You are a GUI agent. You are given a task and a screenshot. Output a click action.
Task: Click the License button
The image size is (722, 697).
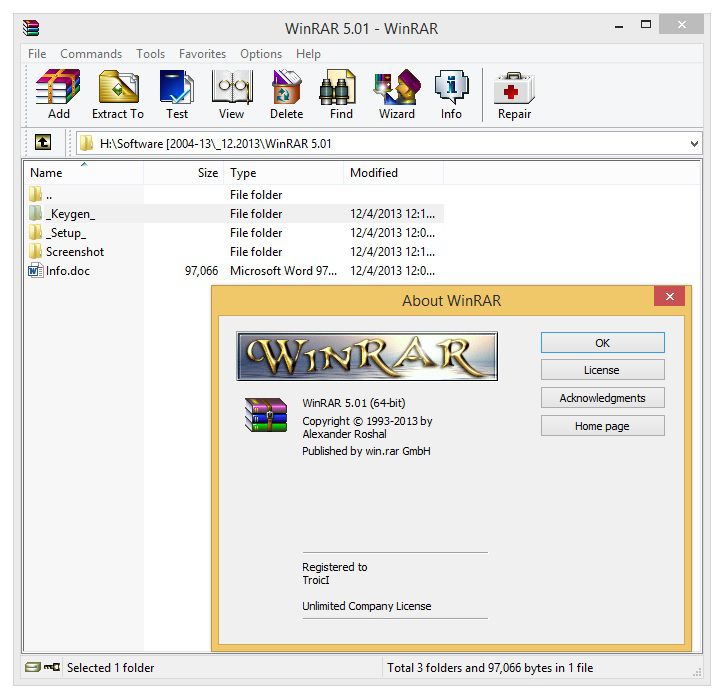tap(603, 370)
